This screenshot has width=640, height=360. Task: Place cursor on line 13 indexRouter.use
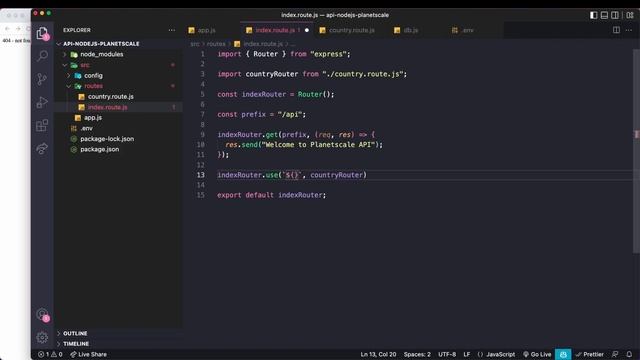point(292,175)
